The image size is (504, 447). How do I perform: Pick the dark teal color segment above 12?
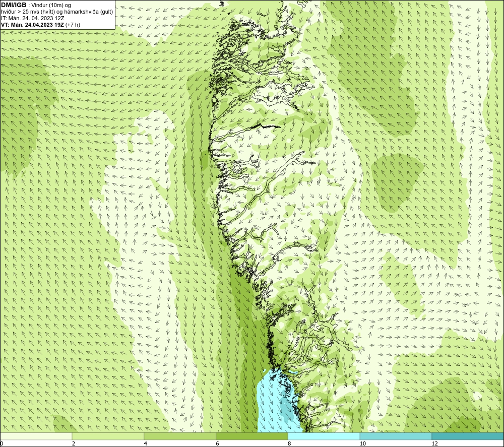(x=468, y=436)
